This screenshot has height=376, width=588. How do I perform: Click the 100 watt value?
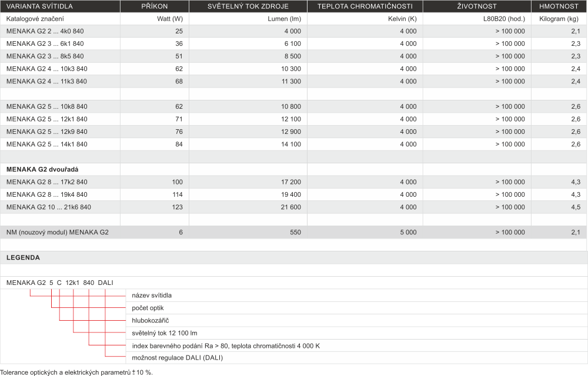coord(178,182)
